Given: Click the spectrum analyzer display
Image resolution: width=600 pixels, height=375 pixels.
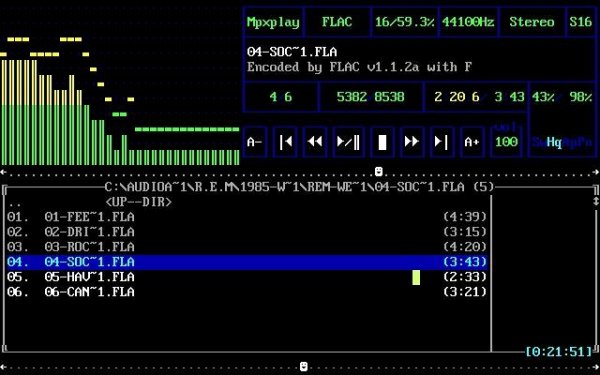Looking at the screenshot, I should click(120, 101).
